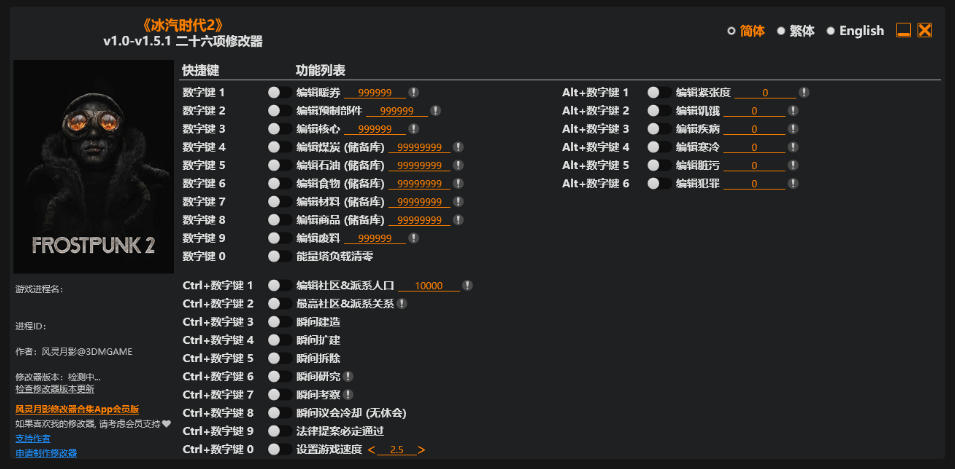The image size is (955, 469).
Task: Increase game speed with right arrow
Action: (x=421, y=450)
